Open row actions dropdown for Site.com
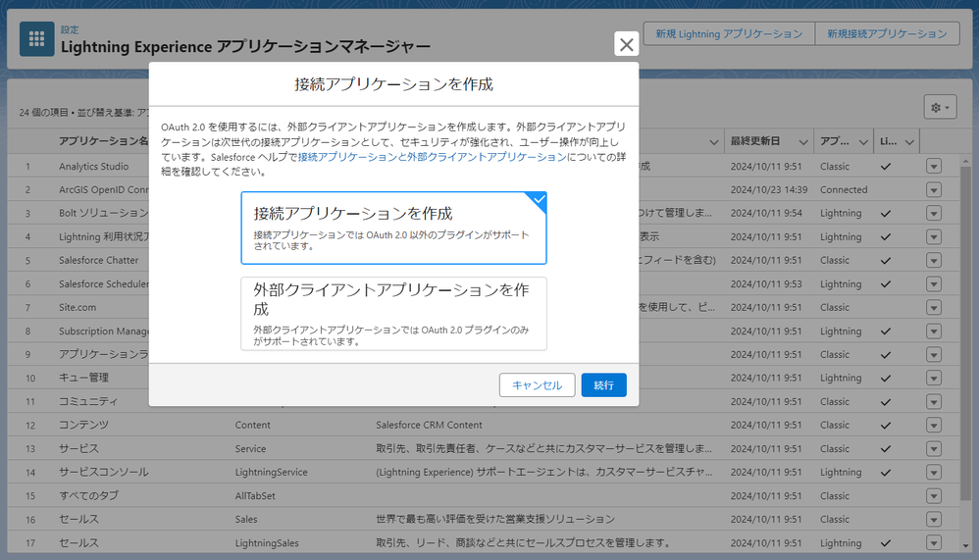 point(934,308)
